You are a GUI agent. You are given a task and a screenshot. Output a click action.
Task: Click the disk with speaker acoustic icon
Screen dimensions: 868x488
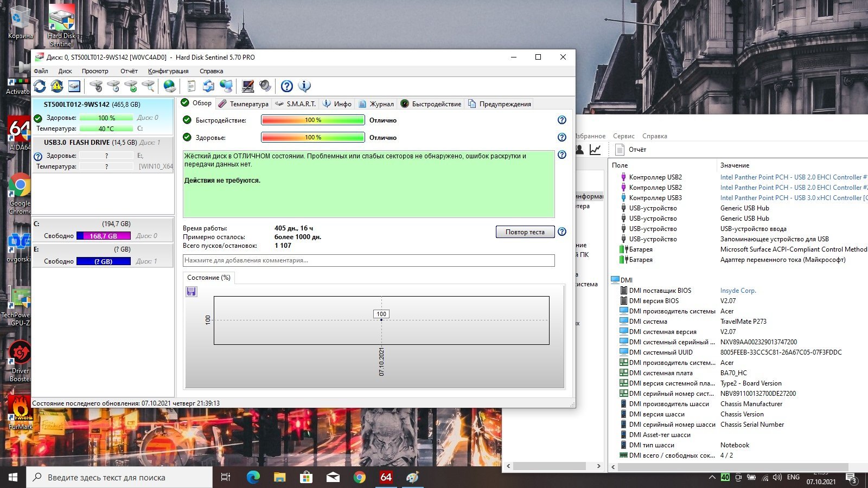click(x=96, y=86)
